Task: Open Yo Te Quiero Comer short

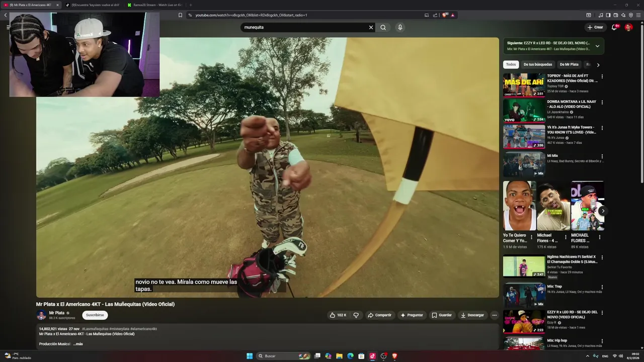Action: coord(519,206)
